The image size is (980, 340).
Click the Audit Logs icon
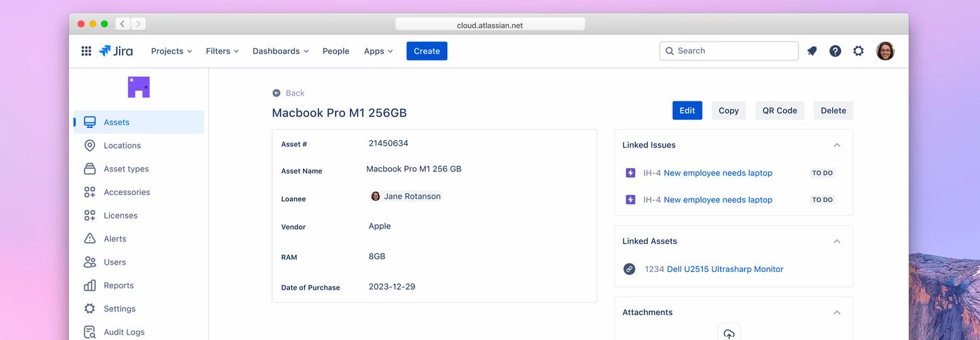(x=90, y=332)
